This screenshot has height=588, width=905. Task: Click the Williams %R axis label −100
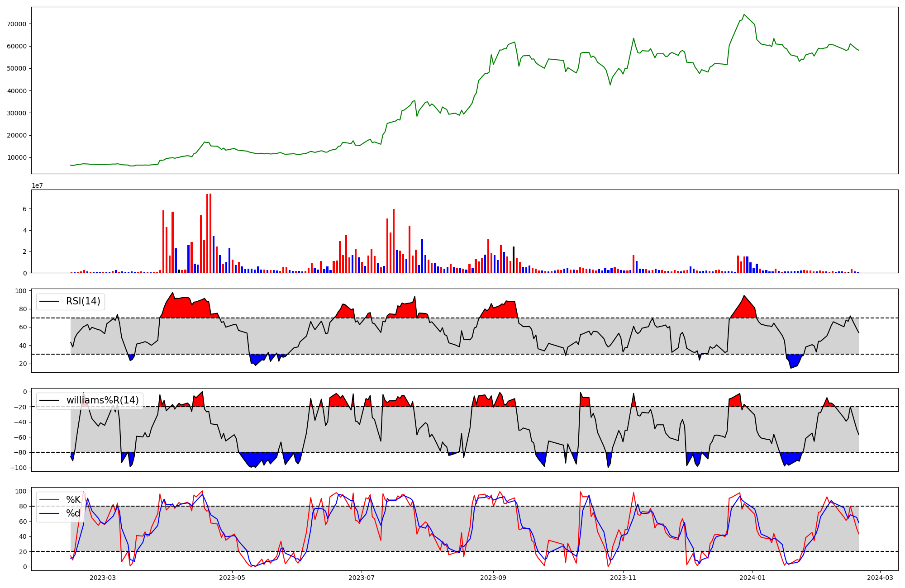click(19, 468)
